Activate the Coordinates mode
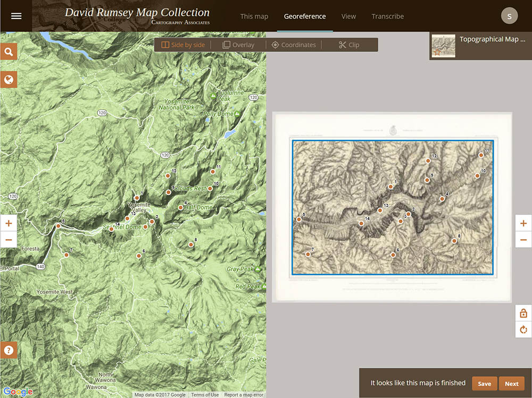 coord(294,45)
